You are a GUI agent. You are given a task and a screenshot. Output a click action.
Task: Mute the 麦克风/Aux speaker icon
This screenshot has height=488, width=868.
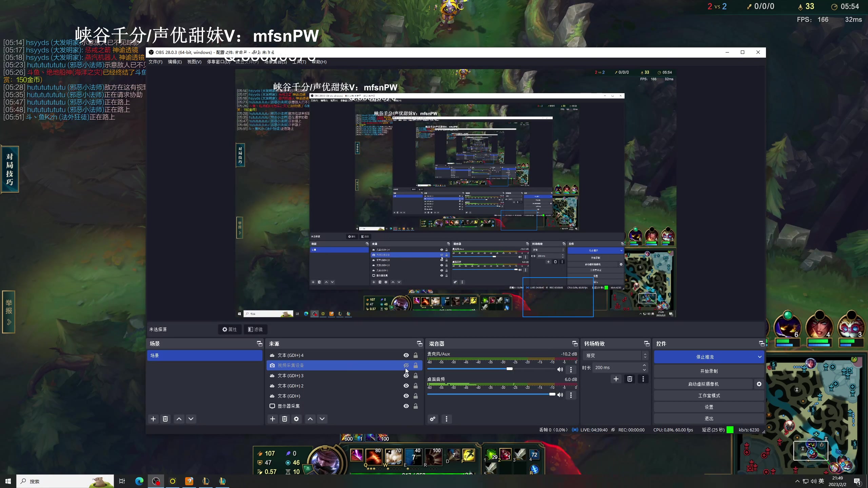point(560,369)
